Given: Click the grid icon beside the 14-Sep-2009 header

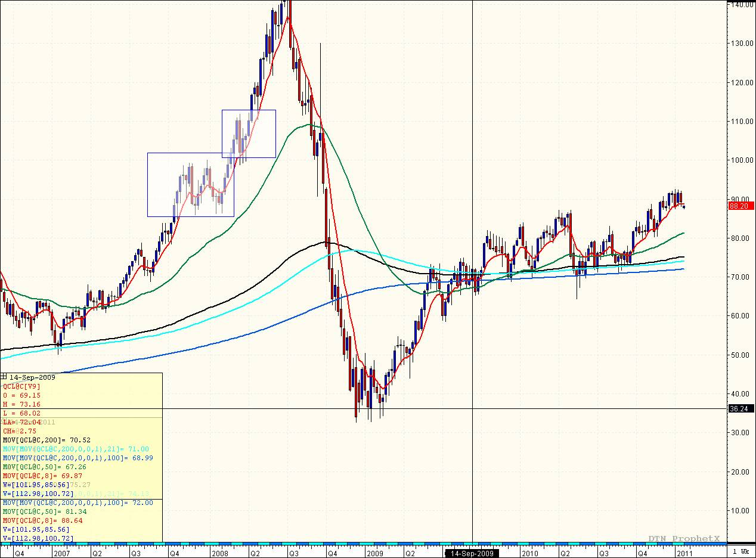Looking at the screenshot, I should pos(4,377).
